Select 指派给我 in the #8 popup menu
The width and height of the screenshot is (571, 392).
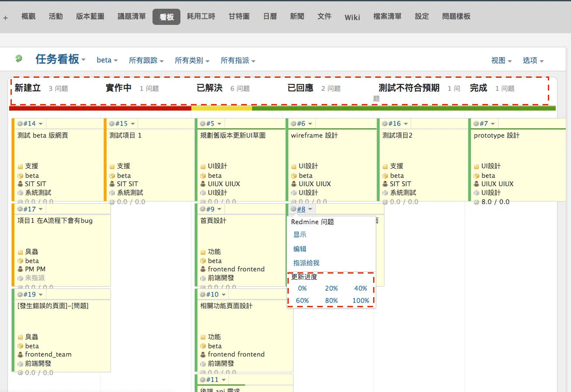coord(306,263)
